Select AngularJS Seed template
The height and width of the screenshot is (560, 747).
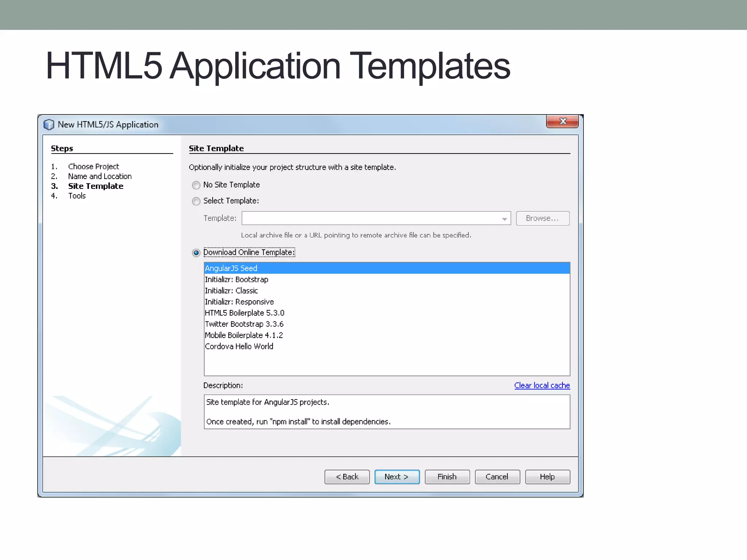[387, 268]
